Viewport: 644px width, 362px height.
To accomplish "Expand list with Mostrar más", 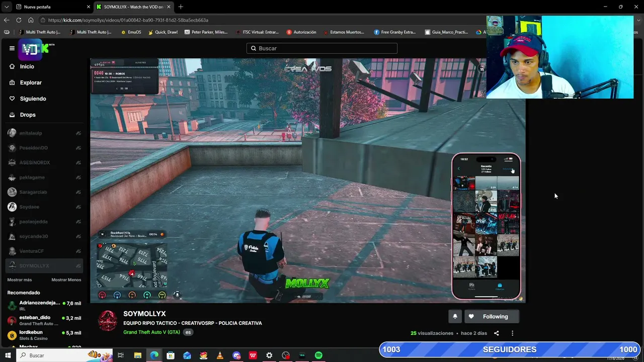I will click(x=20, y=280).
